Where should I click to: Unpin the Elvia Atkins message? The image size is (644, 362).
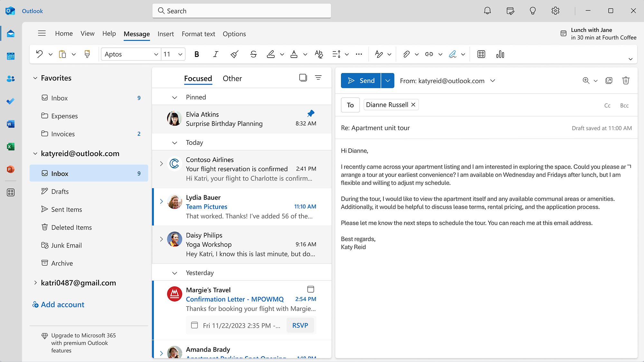pyautogui.click(x=311, y=113)
